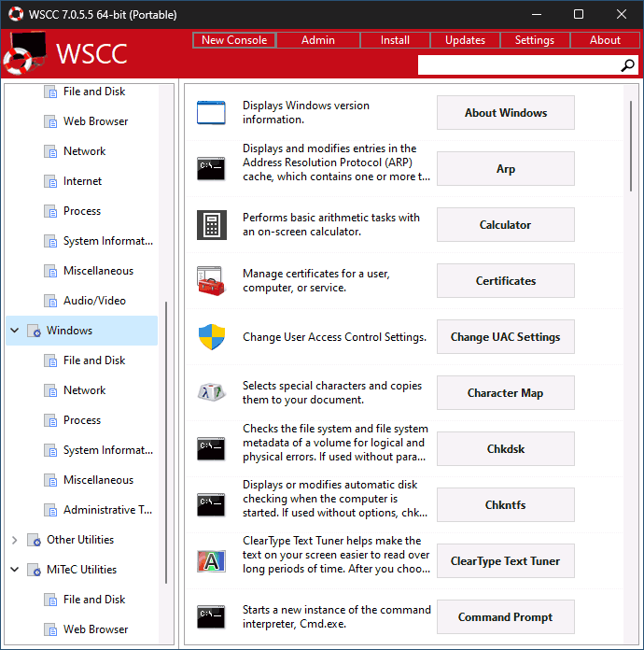Viewport: 644px width, 650px height.
Task: Select Other Utilities category
Action: [80, 540]
